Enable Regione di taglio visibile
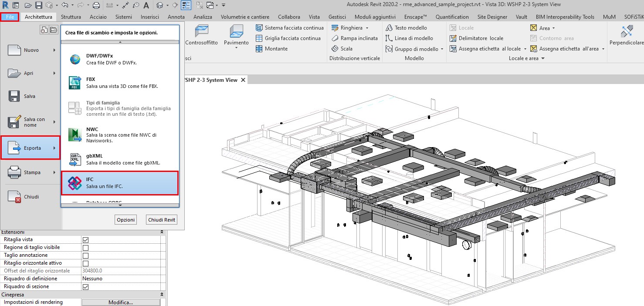Screen dimensions: 644x306 [x=86, y=247]
